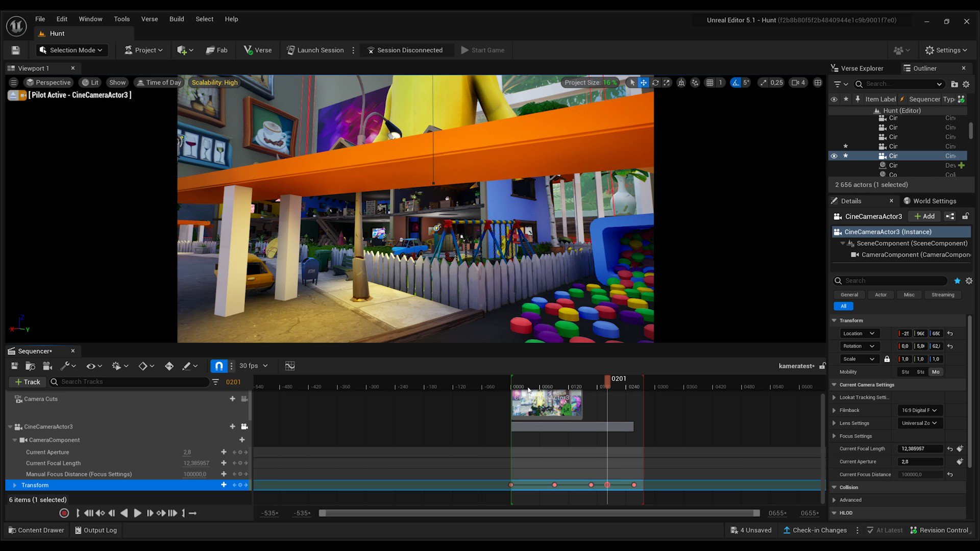Open the 30 fps frame rate dropdown

(253, 366)
